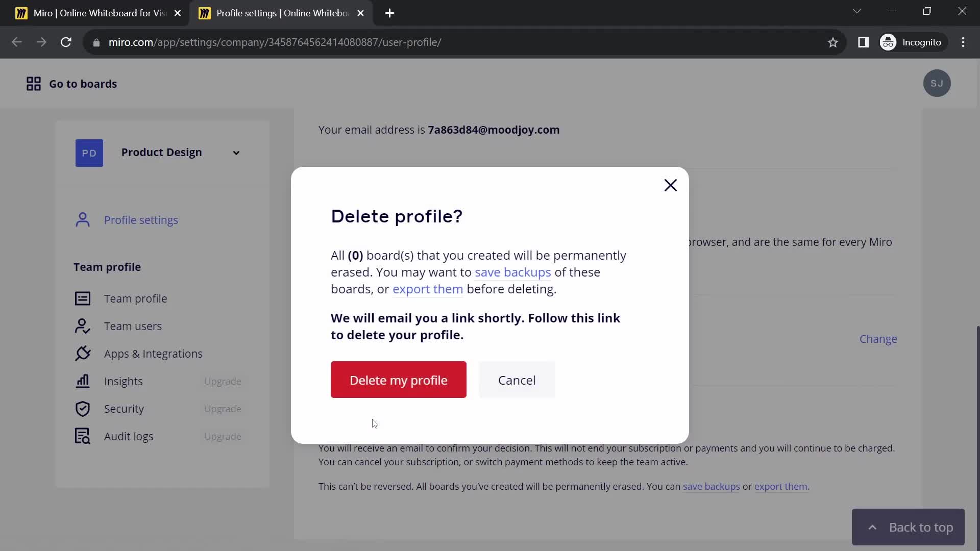Viewport: 980px width, 551px height.
Task: Click the star/bookmark icon in browser
Action: (834, 42)
